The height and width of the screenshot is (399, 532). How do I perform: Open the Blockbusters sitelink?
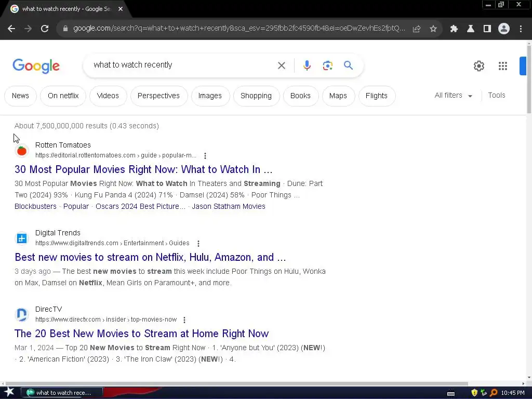pos(36,206)
